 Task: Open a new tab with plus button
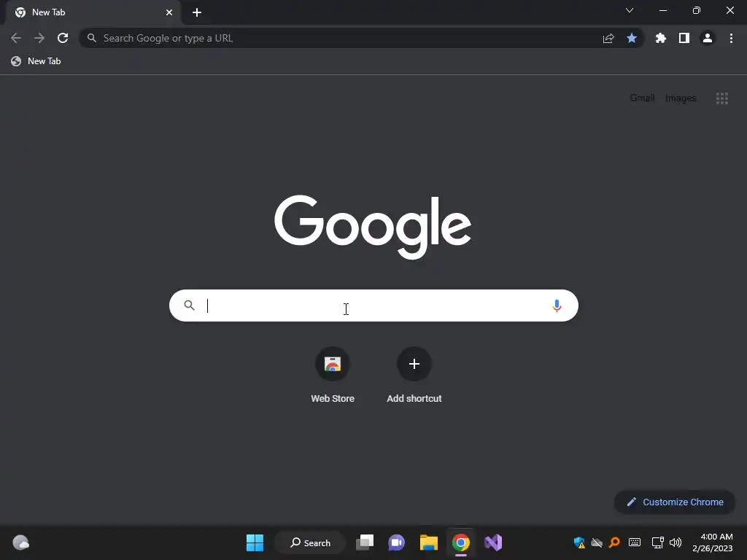point(197,12)
